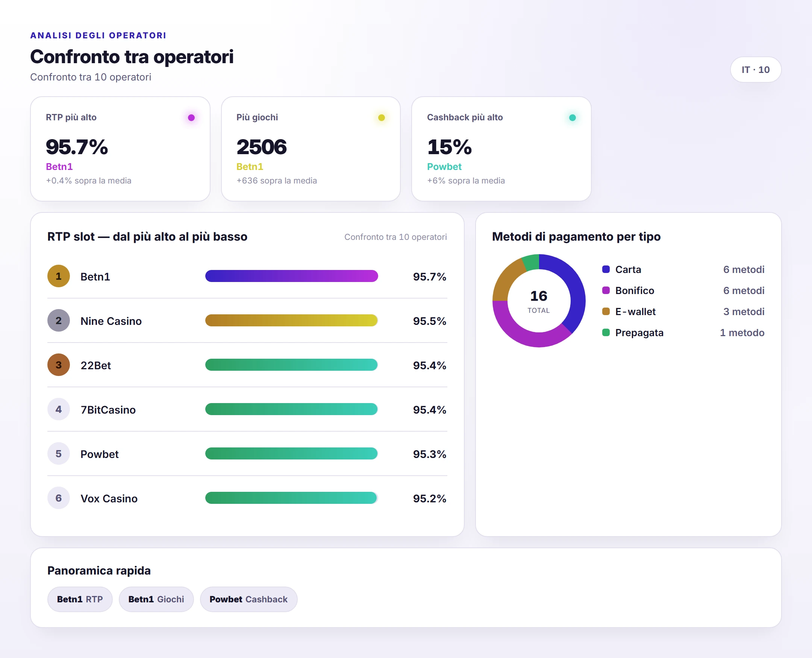Click the 95.2% value in Vox Casino row
This screenshot has width=812, height=658.
click(430, 499)
